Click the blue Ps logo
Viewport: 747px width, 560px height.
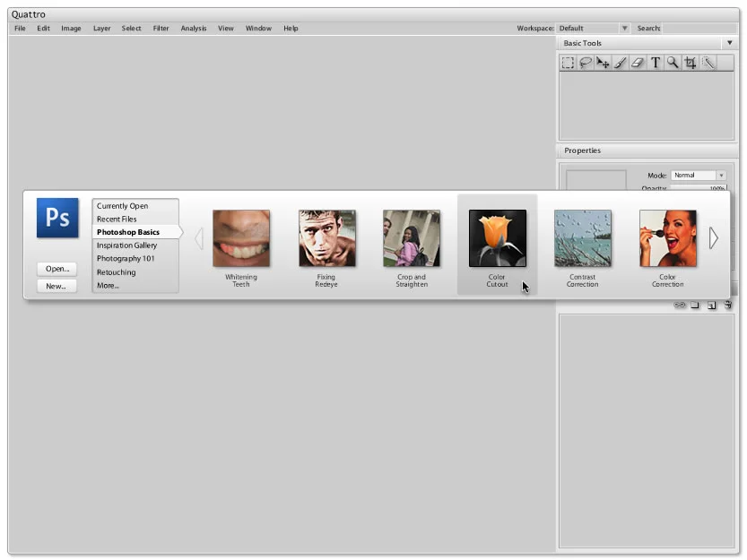(57, 218)
